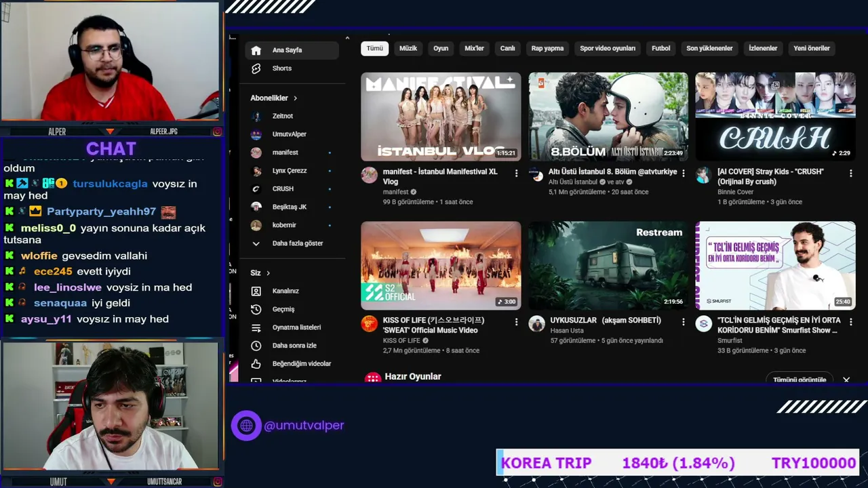The width and height of the screenshot is (868, 488).
Task: Open the manifest İstanbul Manifestival XL Vlog title
Action: click(x=440, y=177)
